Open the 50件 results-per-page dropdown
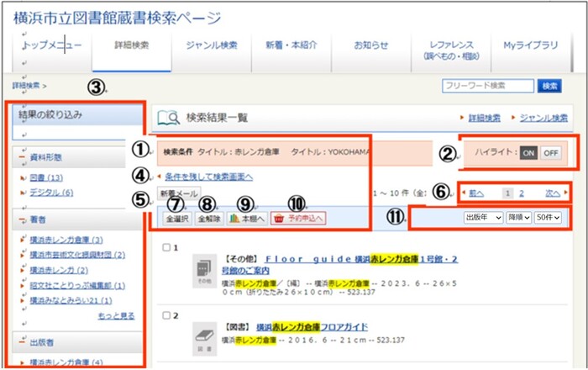This screenshot has height=370, width=588. 547,218
